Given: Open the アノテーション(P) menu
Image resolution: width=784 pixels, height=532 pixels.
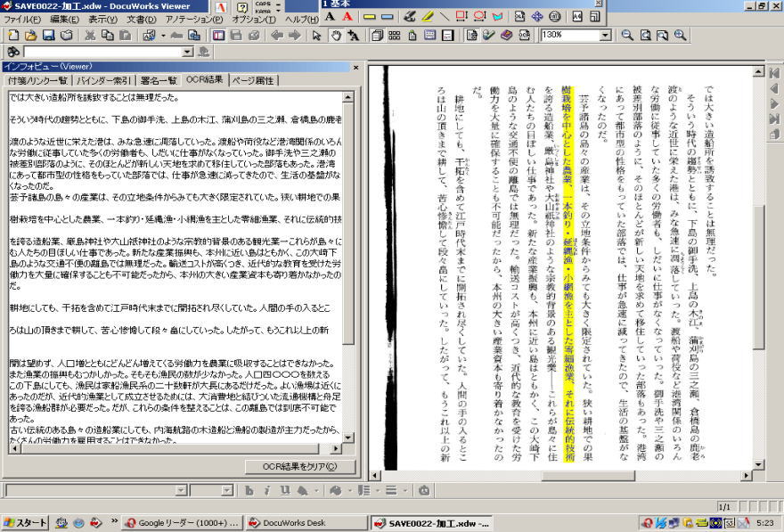Looking at the screenshot, I should tap(194, 20).
